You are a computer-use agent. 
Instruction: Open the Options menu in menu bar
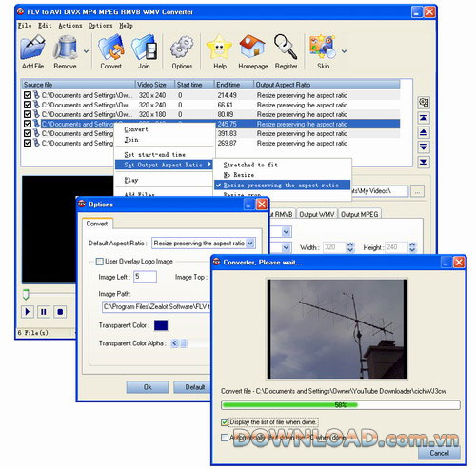[100, 26]
